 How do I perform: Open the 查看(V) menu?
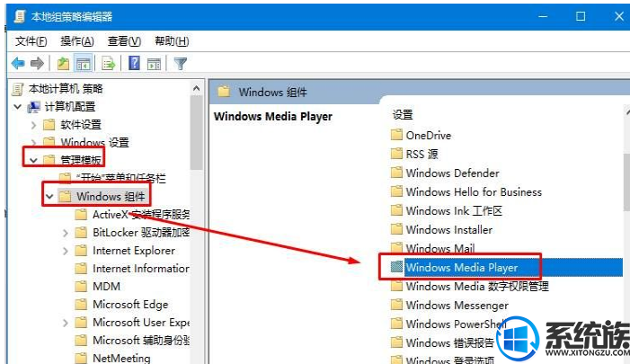124,41
